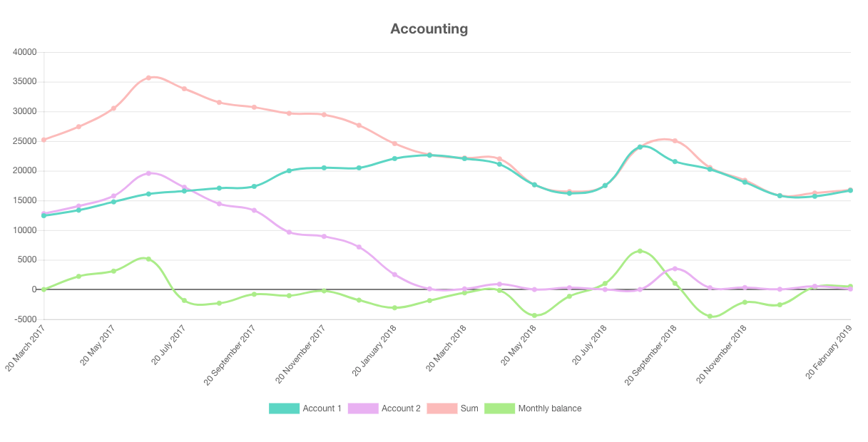Click the Accounting chart title
Viewport: 868px width, 442px height.
(429, 29)
